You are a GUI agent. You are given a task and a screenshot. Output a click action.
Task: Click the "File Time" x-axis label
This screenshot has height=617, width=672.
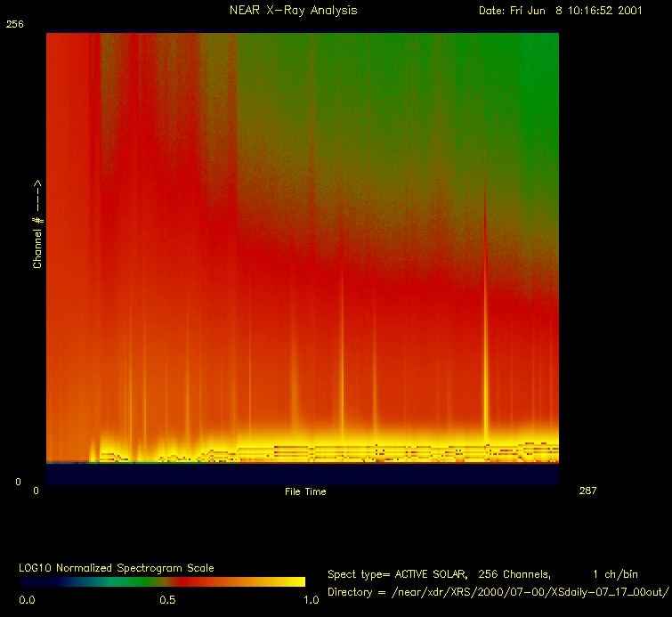click(x=304, y=491)
